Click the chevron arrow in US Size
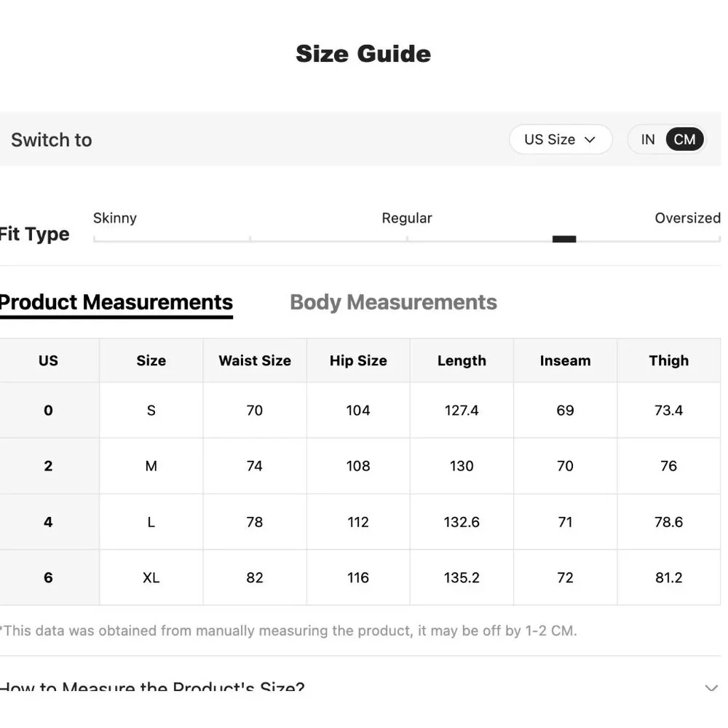 [x=590, y=140]
